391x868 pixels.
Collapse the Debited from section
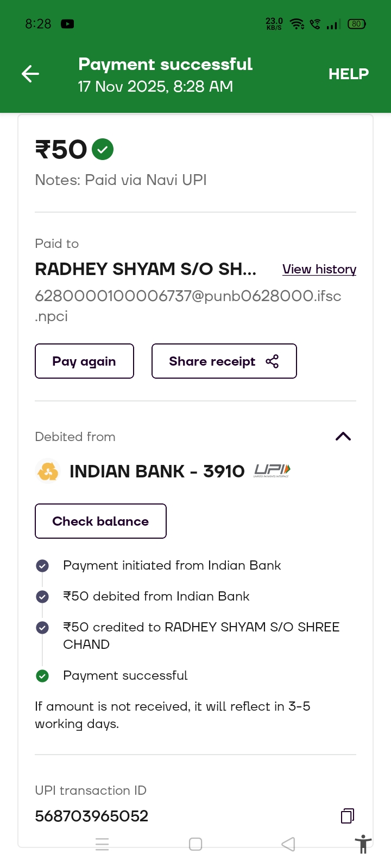coord(343,437)
